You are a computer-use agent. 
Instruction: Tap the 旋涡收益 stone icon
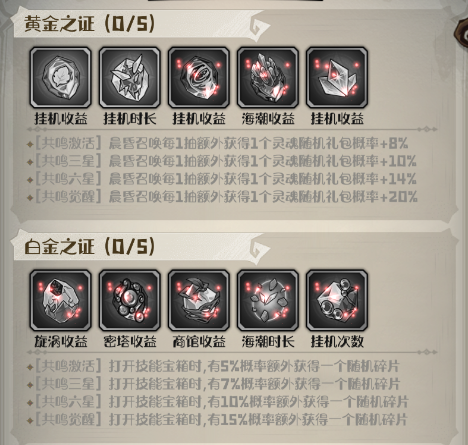pyautogui.click(x=60, y=301)
